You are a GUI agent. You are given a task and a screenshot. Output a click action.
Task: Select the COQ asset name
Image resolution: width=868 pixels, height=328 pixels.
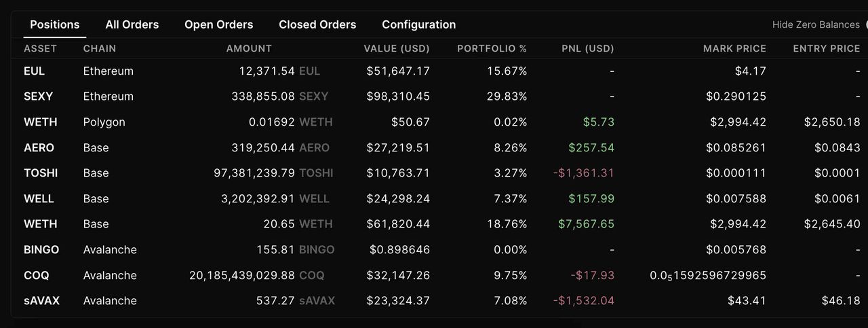(x=36, y=276)
